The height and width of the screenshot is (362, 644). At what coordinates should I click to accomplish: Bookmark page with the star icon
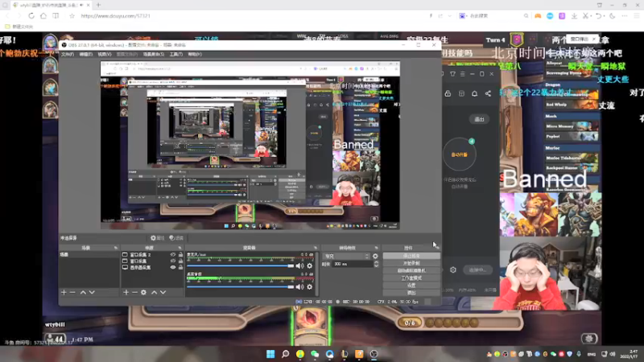pos(72,15)
